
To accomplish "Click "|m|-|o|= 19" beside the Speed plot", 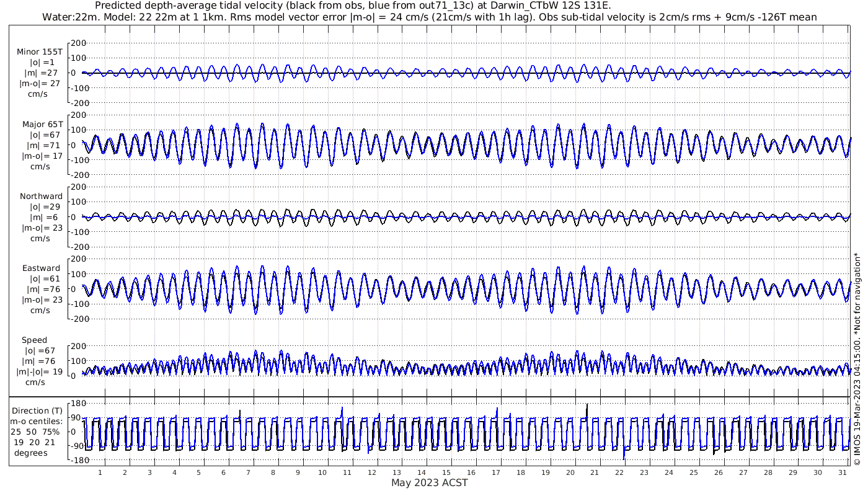I will [x=40, y=372].
